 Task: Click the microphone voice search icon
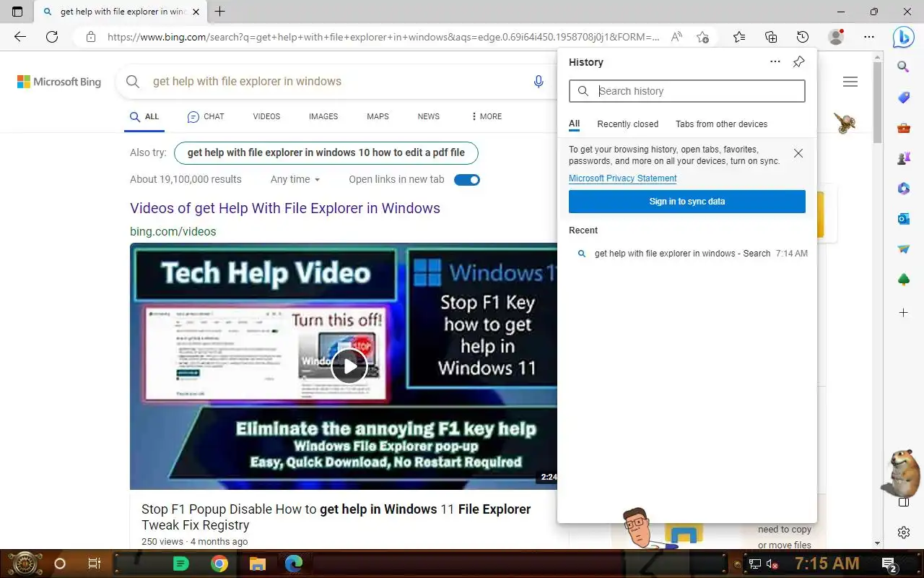point(539,82)
